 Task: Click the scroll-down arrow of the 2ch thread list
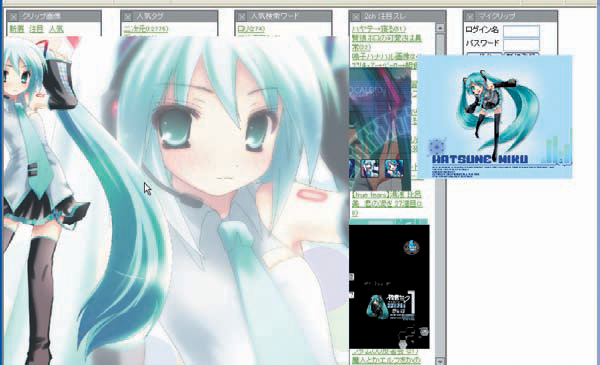click(440, 360)
